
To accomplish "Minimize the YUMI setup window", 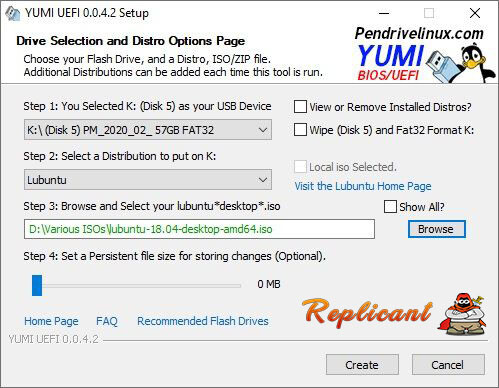I will click(384, 13).
